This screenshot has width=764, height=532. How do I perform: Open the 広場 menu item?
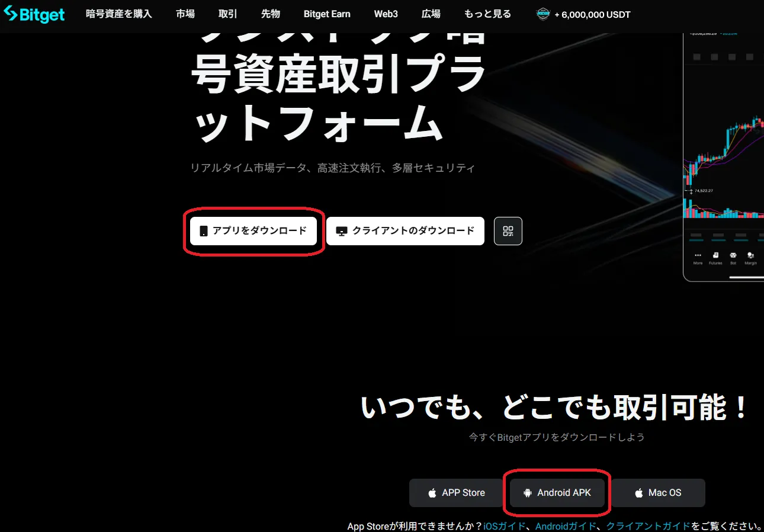pos(431,14)
